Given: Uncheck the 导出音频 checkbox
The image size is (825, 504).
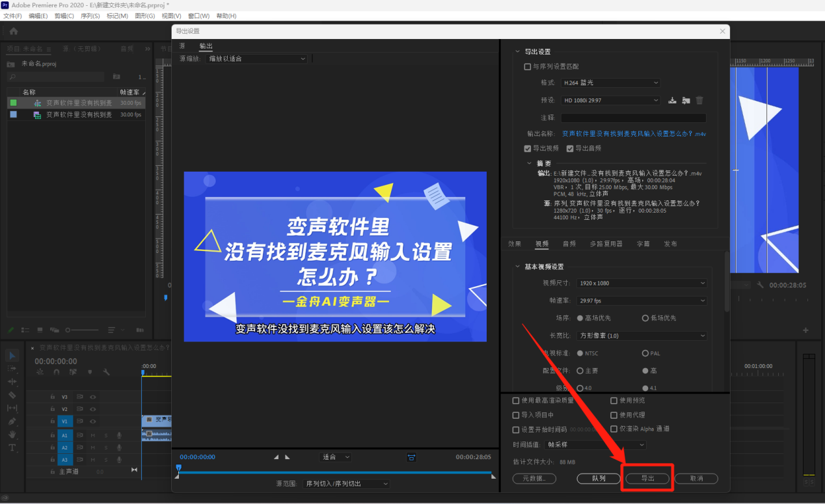Looking at the screenshot, I should tap(570, 148).
